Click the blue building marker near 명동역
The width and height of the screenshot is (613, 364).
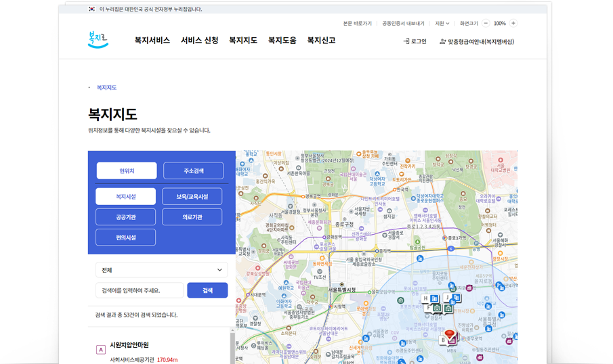[402, 343]
